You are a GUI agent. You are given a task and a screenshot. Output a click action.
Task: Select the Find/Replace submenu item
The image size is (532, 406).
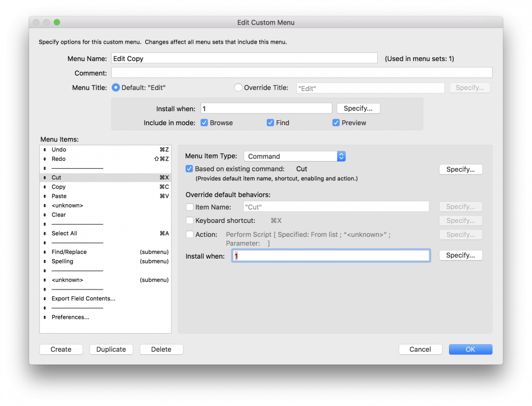pos(69,252)
